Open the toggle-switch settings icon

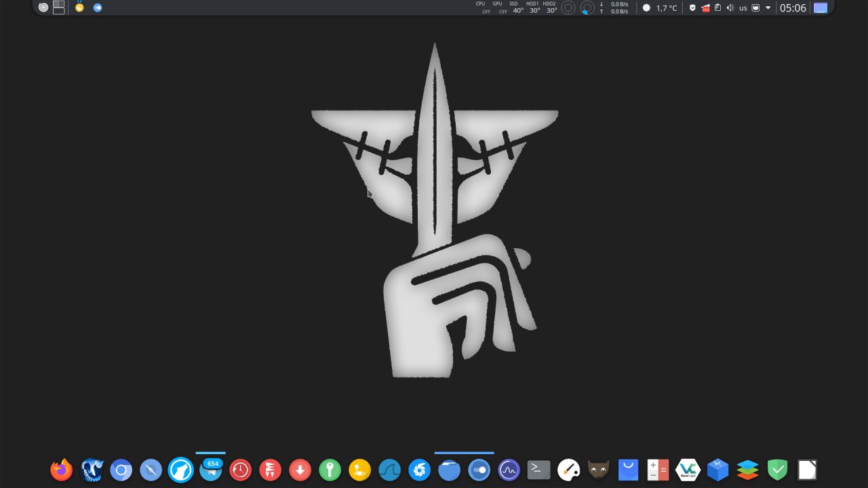pos(479,470)
